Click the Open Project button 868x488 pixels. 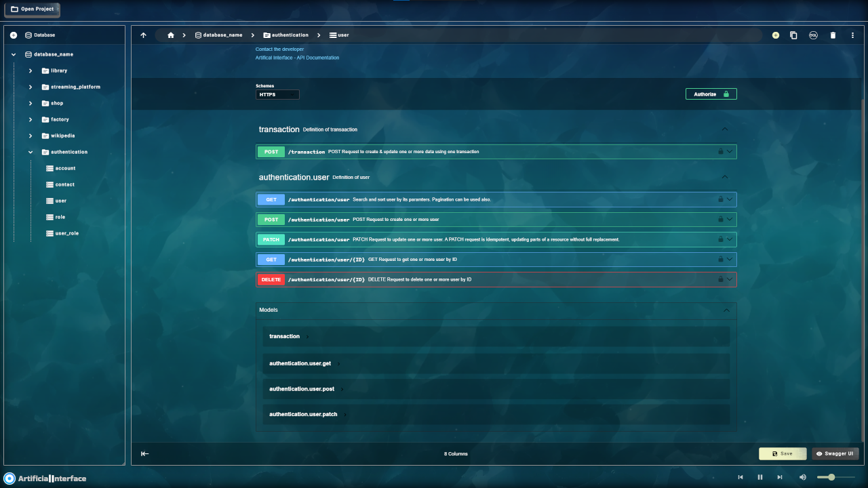32,9
